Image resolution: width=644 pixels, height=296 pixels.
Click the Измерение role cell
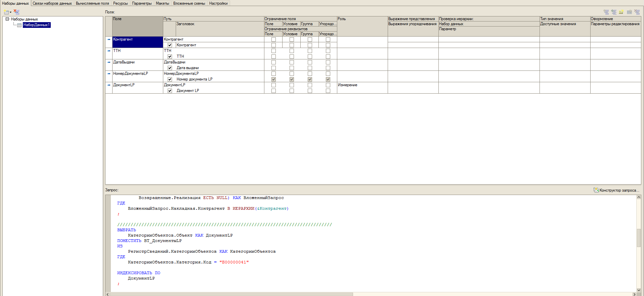pos(362,88)
